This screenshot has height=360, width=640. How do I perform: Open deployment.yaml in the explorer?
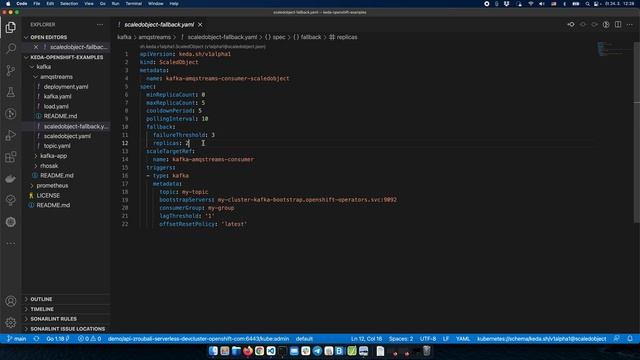[66, 87]
